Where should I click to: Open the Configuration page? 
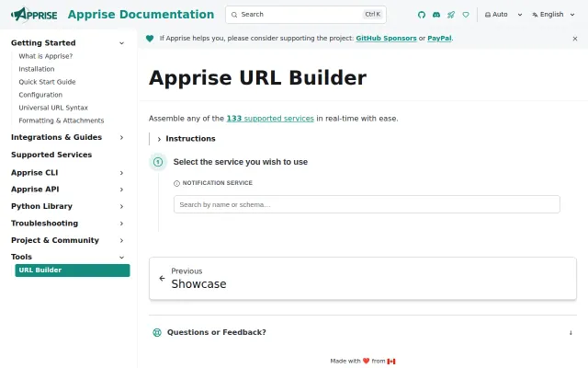click(x=40, y=95)
